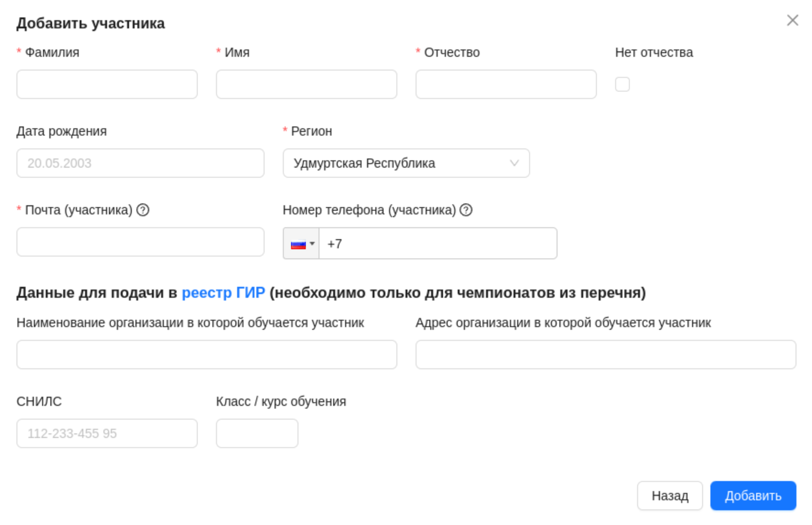Click the Наименование организации input field
This screenshot has height=525, width=812.
[x=206, y=354]
